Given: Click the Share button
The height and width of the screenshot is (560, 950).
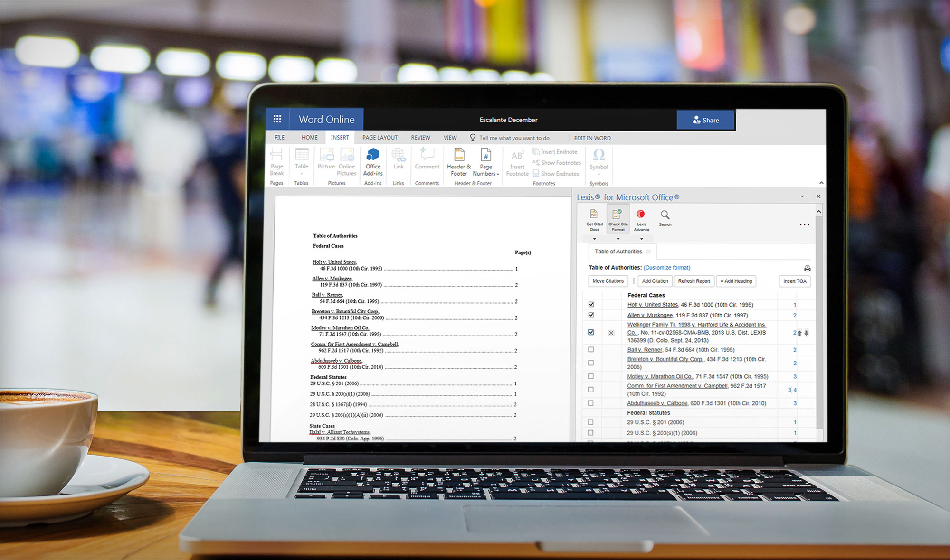Looking at the screenshot, I should [705, 120].
